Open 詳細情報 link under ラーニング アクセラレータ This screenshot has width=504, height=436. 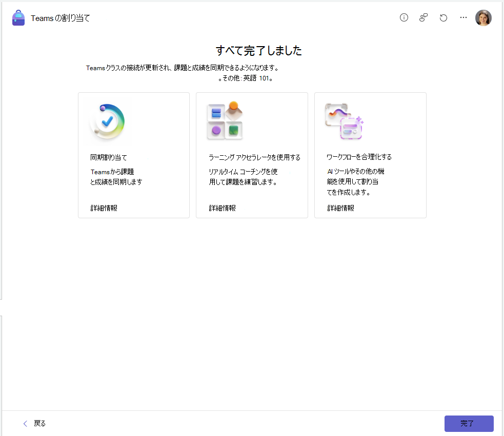[x=223, y=208]
